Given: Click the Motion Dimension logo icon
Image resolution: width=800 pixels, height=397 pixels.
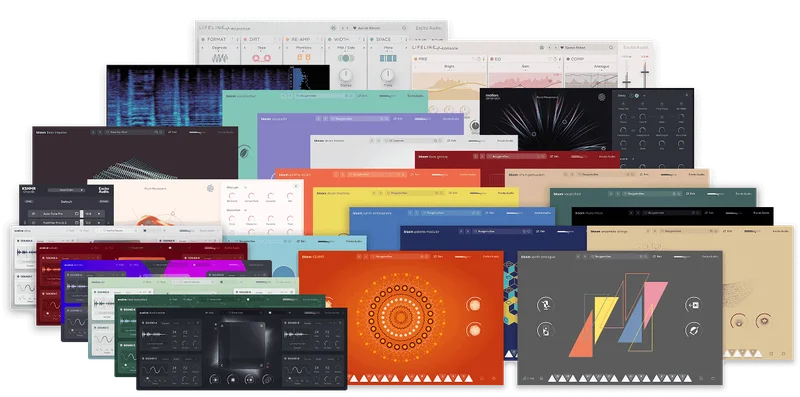Looking at the screenshot, I should pos(602,97).
